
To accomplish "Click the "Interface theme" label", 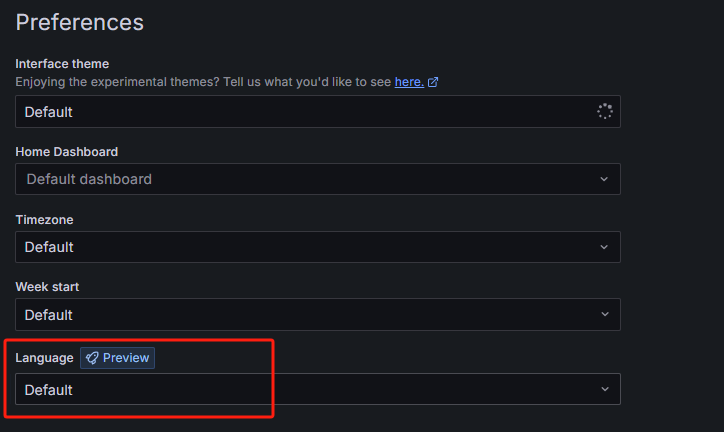I will click(x=62, y=64).
